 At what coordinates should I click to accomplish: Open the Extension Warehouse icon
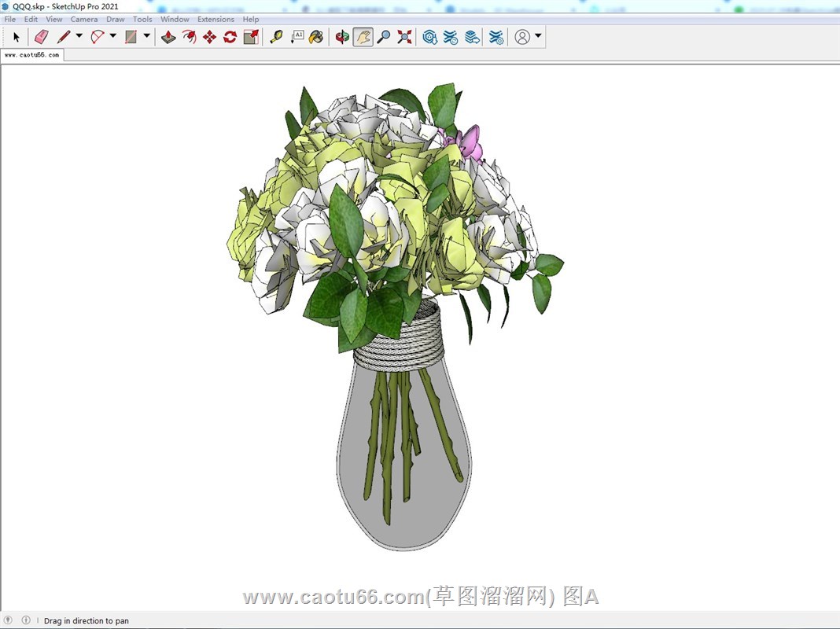point(451,37)
